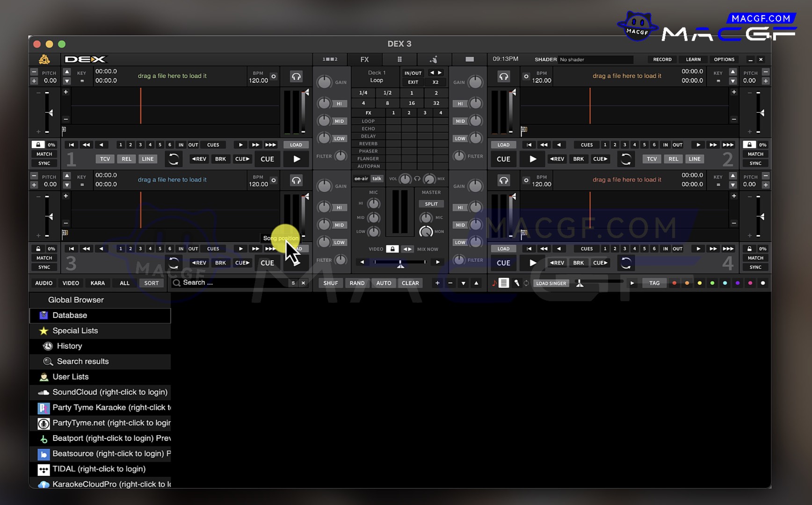
Task: Expand the Special Lists browser item
Action: point(75,331)
